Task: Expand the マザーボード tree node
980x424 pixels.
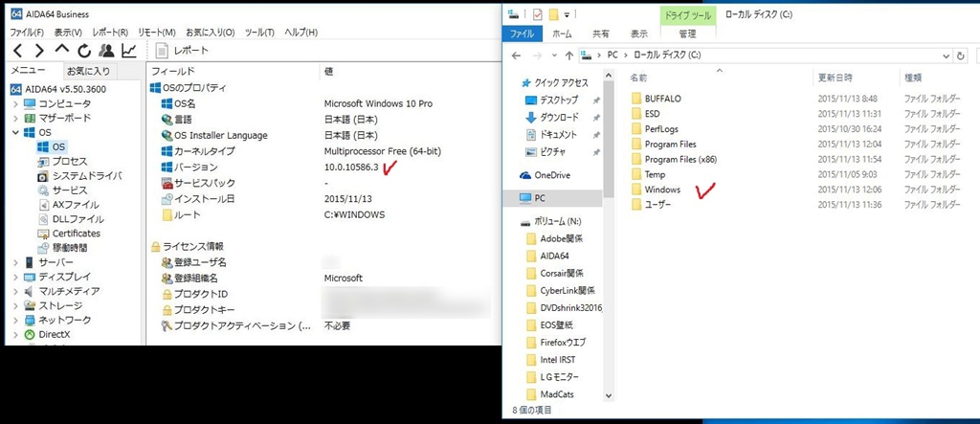Action: (x=15, y=118)
